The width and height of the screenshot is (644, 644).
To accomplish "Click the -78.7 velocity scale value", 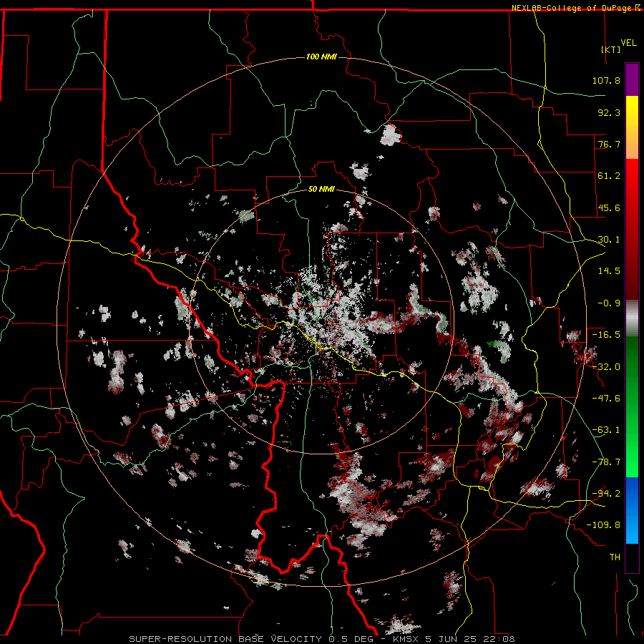I will point(606,462).
